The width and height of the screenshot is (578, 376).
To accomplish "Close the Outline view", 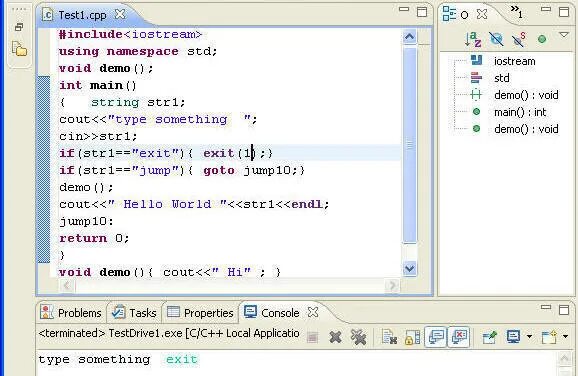I will (482, 14).
